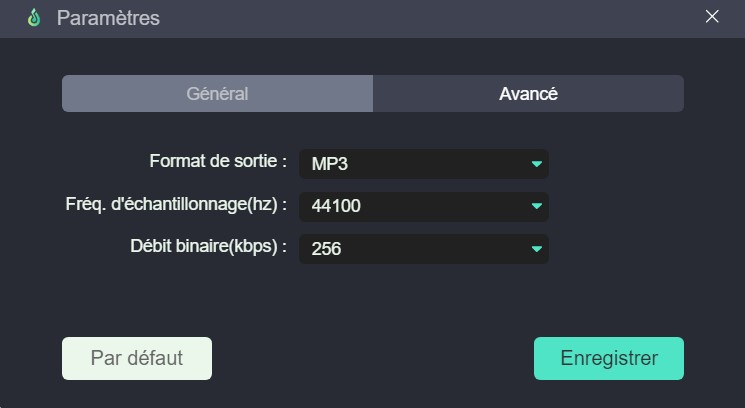Expand the Fréq. d'échantillonnage dropdown
Screen dimensions: 745x408
(x=424, y=206)
